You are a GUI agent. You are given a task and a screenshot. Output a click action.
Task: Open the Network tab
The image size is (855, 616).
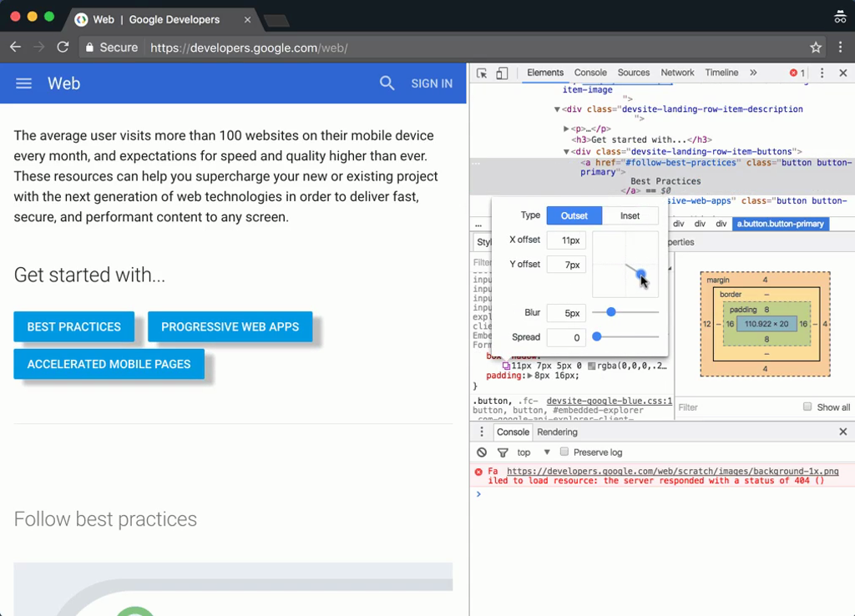pos(677,73)
